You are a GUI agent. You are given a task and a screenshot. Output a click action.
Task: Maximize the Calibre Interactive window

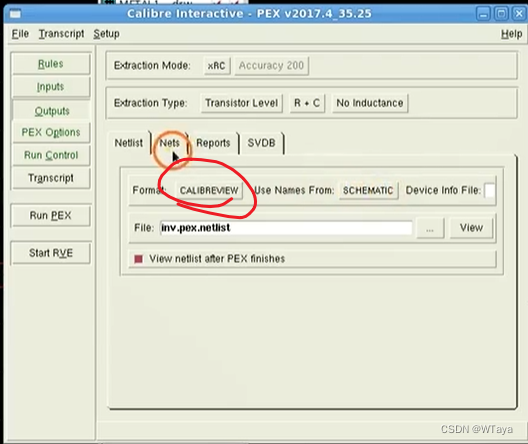pyautogui.click(x=501, y=14)
